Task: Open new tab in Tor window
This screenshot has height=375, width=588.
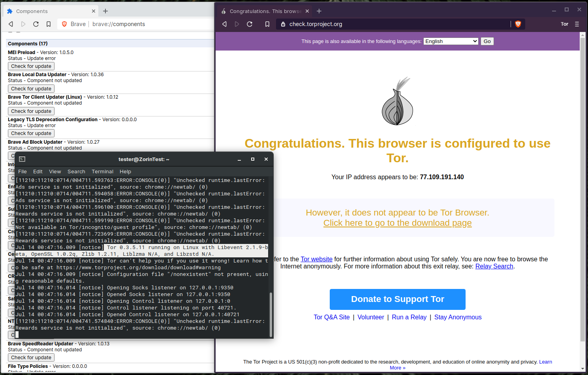Action: (x=319, y=11)
